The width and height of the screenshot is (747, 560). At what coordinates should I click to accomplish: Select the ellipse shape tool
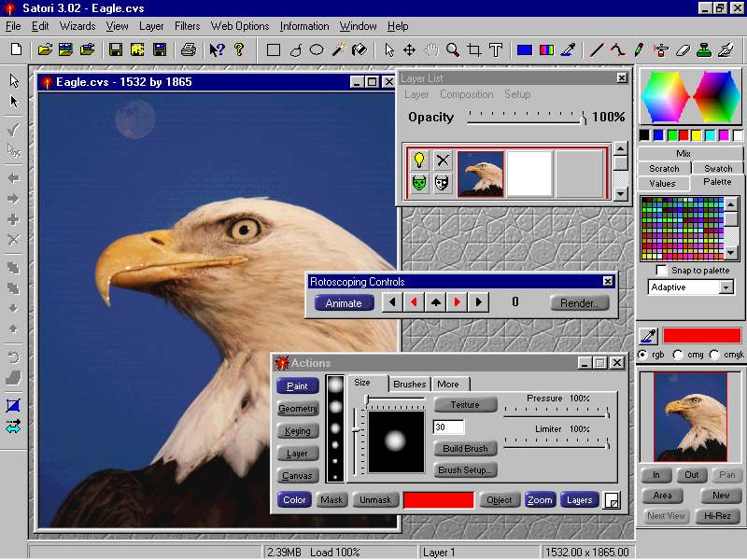[x=317, y=49]
